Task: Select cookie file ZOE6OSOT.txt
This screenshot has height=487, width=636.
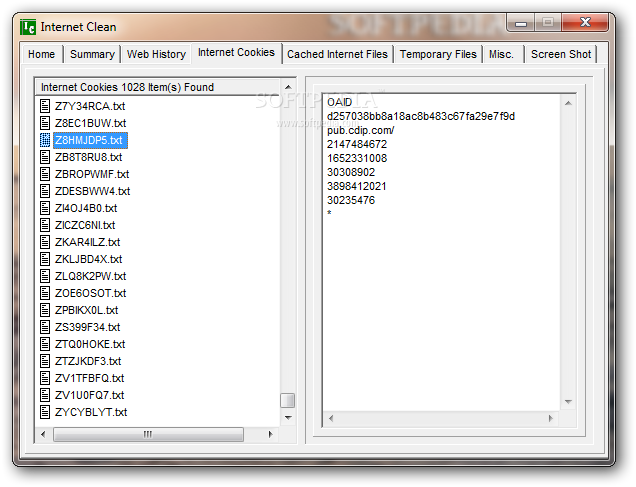Action: click(90, 293)
